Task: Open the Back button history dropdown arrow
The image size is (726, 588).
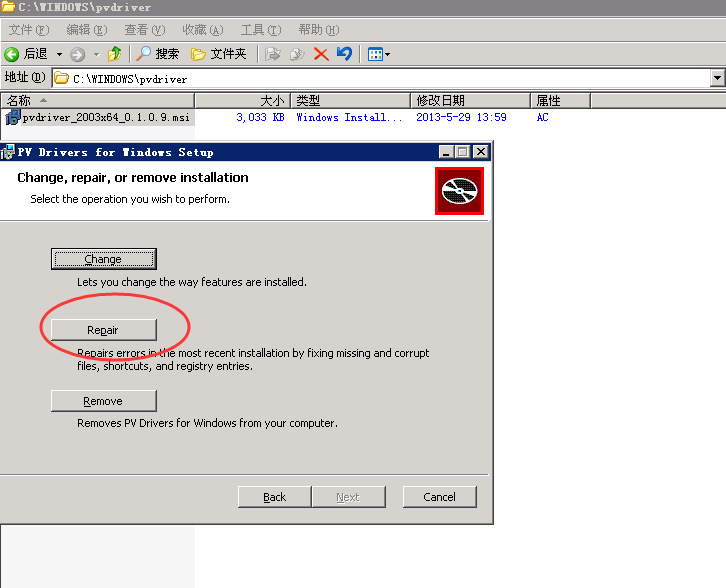Action: 59,54
